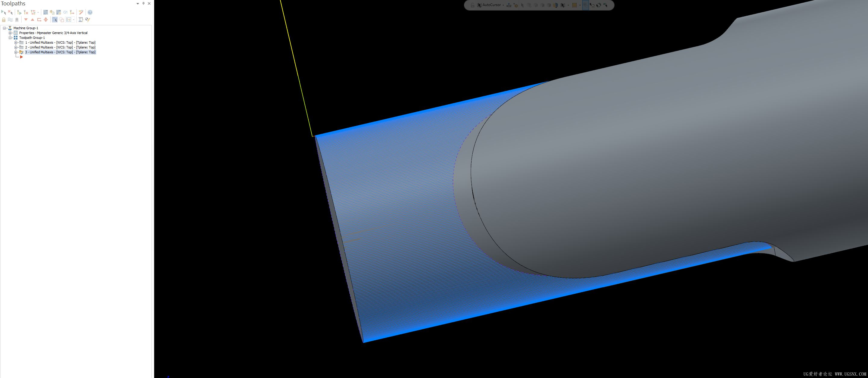
Task: Click the window selection box icon
Action: click(574, 5)
